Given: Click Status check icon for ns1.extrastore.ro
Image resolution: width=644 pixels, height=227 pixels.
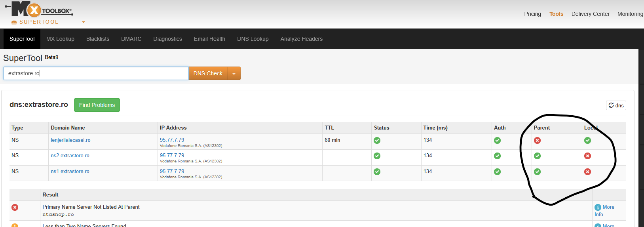Looking at the screenshot, I should point(377,172).
